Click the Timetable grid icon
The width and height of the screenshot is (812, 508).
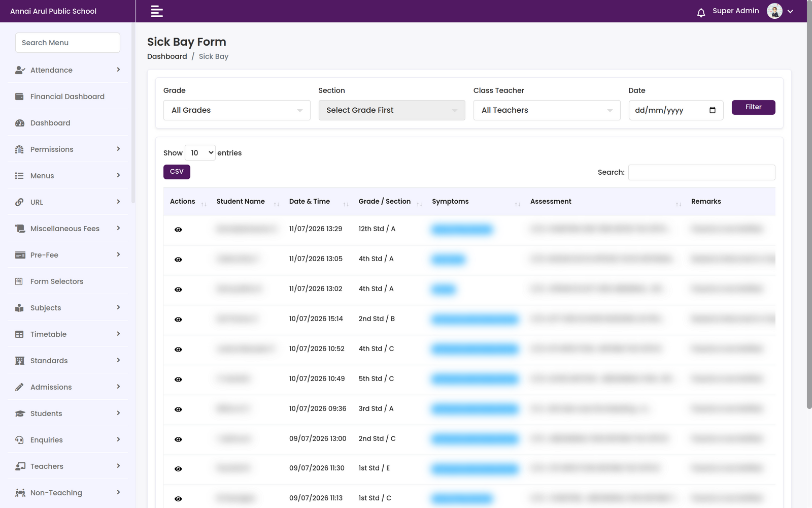(x=19, y=334)
